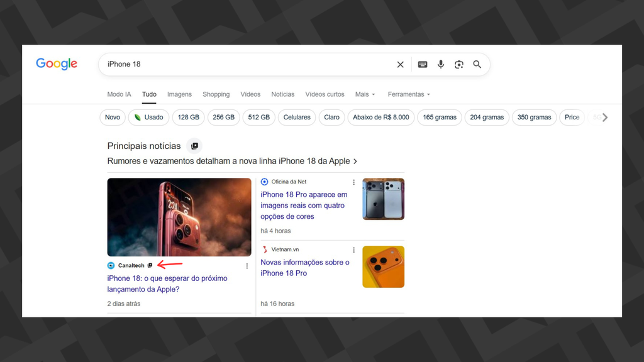Switch to the Modo IA tab

coord(119,94)
